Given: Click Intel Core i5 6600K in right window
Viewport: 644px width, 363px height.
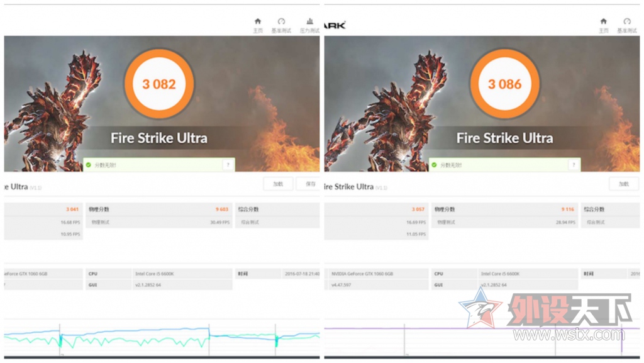Looking at the screenshot, I should point(500,274).
